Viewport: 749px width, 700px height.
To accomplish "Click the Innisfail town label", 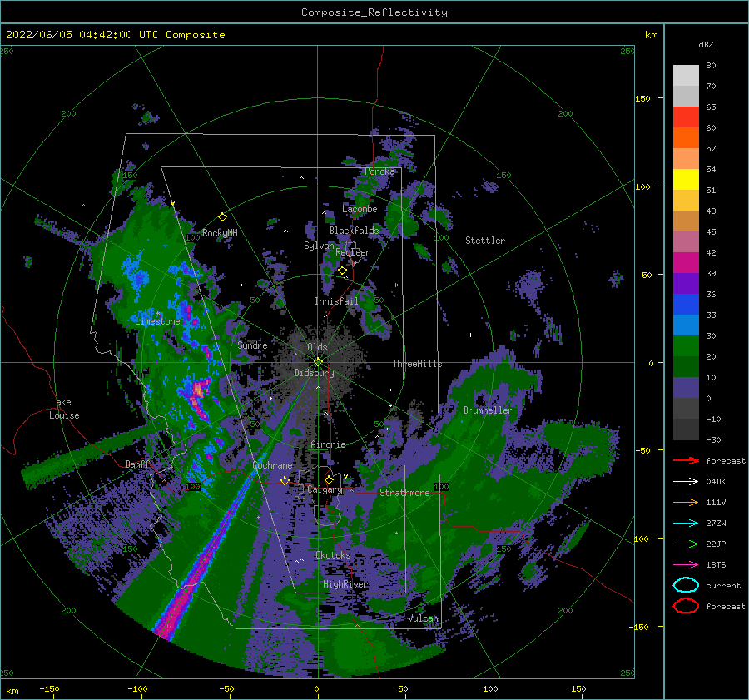I will pos(336,301).
